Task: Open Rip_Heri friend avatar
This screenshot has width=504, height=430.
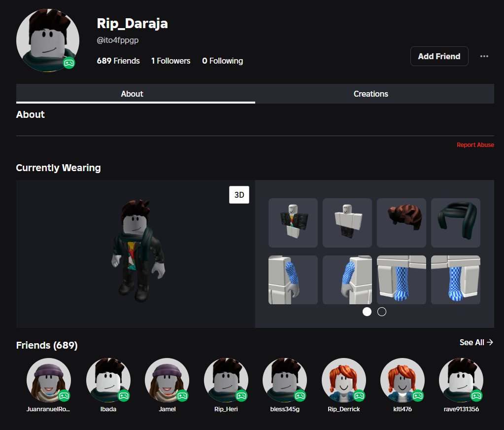Action: (x=226, y=380)
